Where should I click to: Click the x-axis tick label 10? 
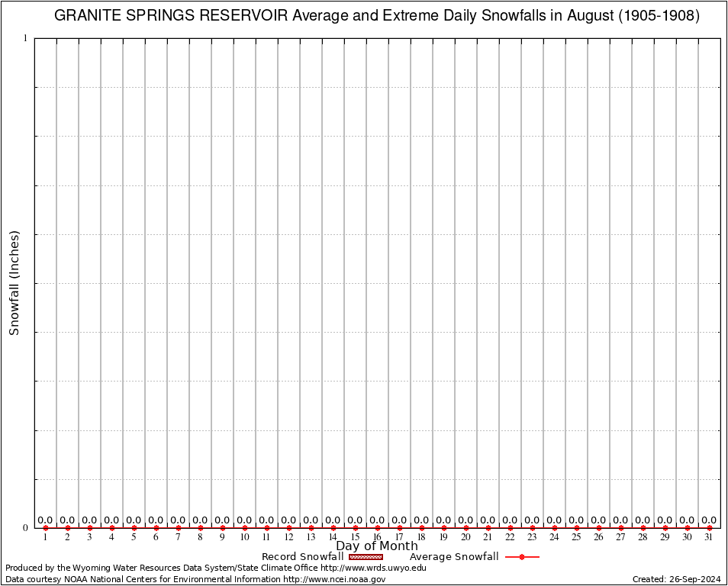[x=244, y=537]
